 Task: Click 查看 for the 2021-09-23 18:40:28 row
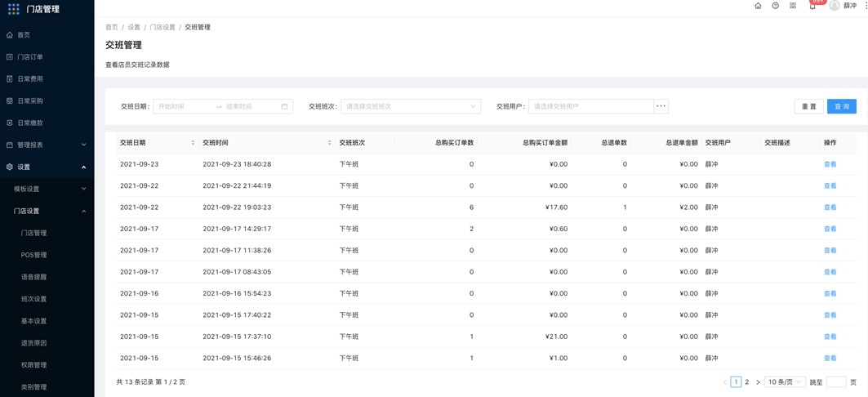tap(830, 164)
